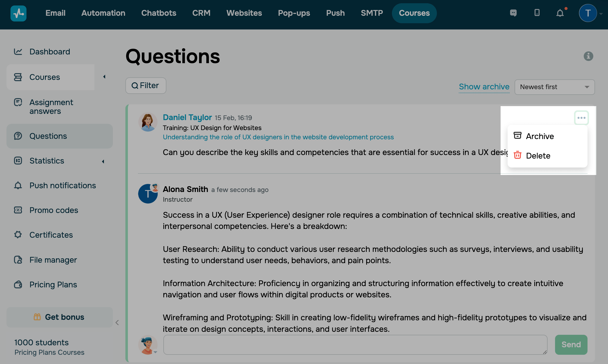Select Archive from the context menu
Screen dimensions: 608x364
pos(540,136)
